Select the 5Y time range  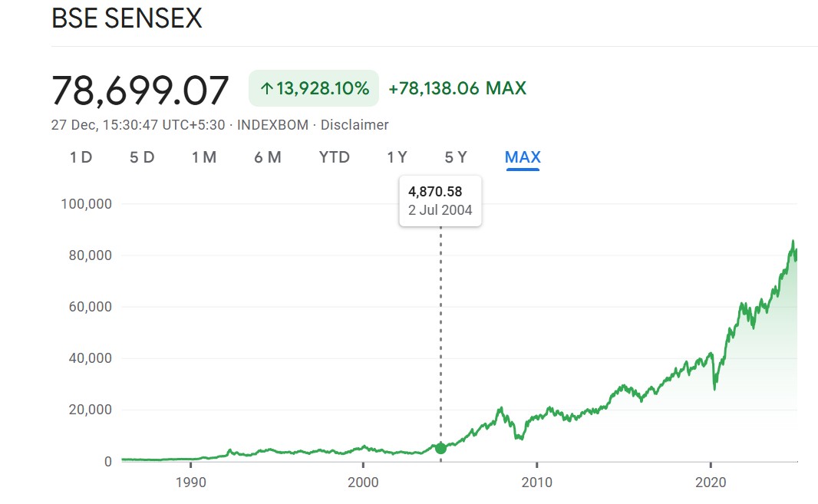point(457,156)
